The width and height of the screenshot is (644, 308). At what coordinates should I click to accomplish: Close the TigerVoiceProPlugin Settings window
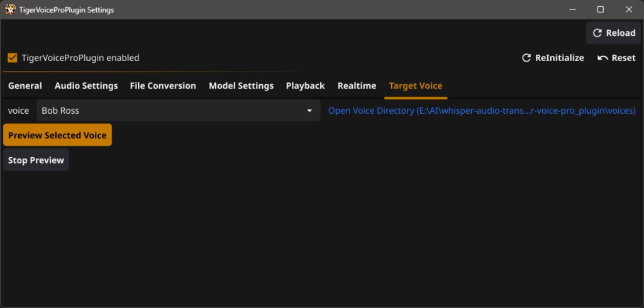[629, 9]
